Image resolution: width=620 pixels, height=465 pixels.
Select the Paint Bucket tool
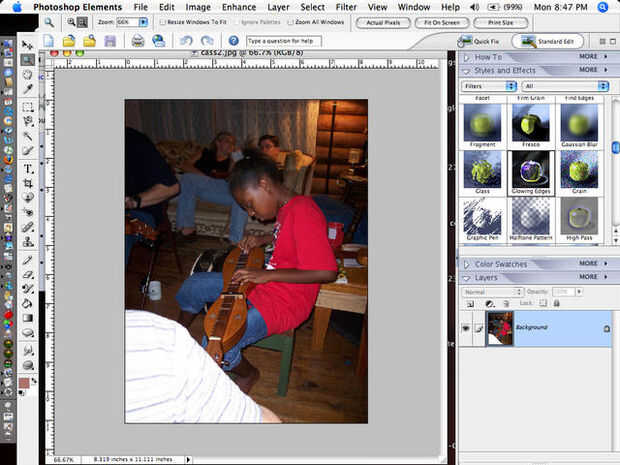tap(27, 304)
